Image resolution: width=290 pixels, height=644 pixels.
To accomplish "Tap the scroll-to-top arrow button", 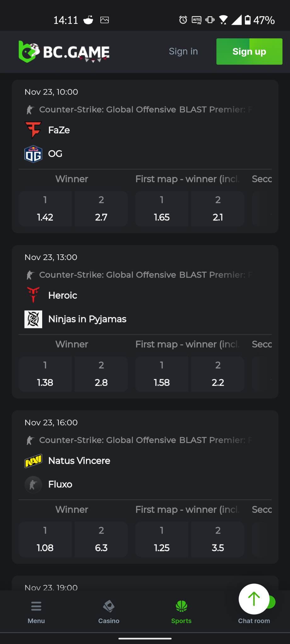I will pos(254,599).
